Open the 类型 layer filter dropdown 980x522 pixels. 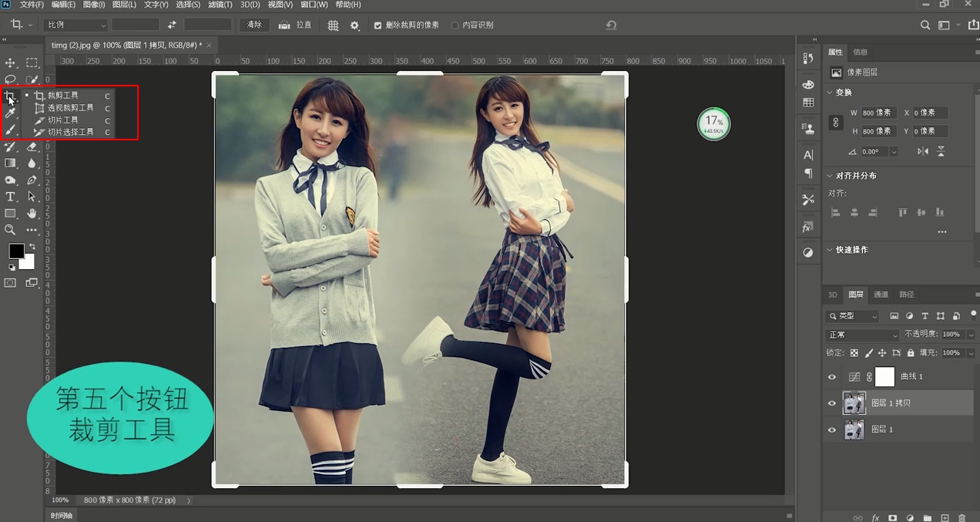[x=852, y=316]
